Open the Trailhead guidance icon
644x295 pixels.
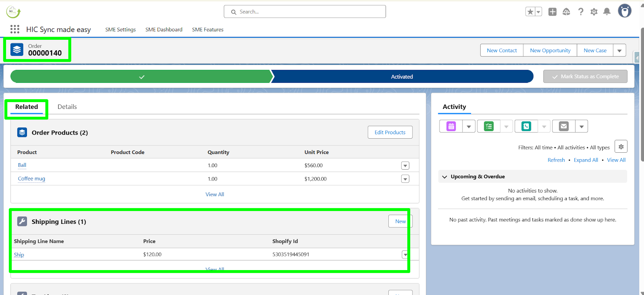(566, 12)
